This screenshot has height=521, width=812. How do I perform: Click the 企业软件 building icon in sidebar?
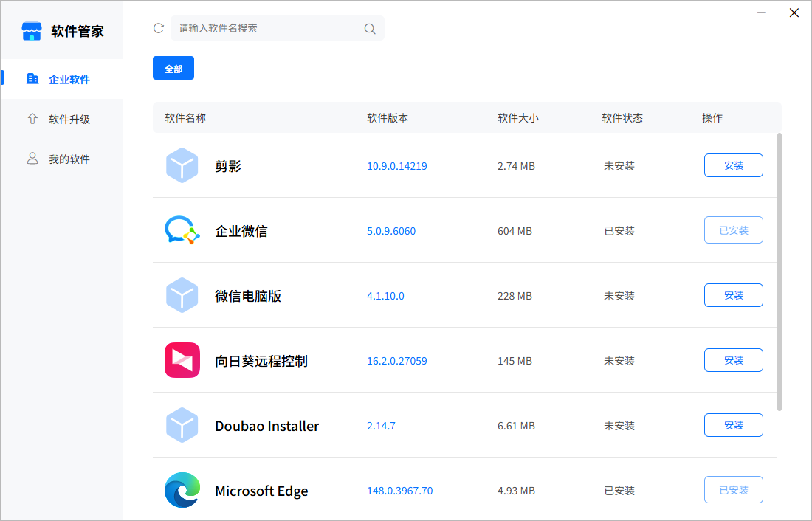[x=32, y=79]
